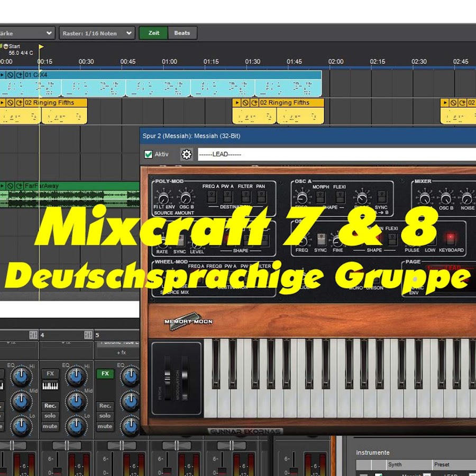Toggle POLY-MOD PW A destination switch
This screenshot has width=476, height=476.
(227, 197)
